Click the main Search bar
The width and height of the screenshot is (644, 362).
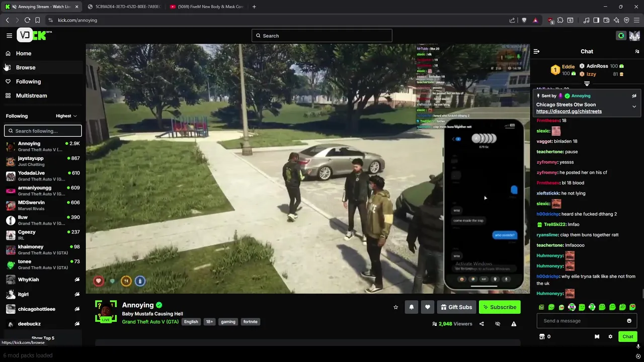pyautogui.click(x=322, y=36)
